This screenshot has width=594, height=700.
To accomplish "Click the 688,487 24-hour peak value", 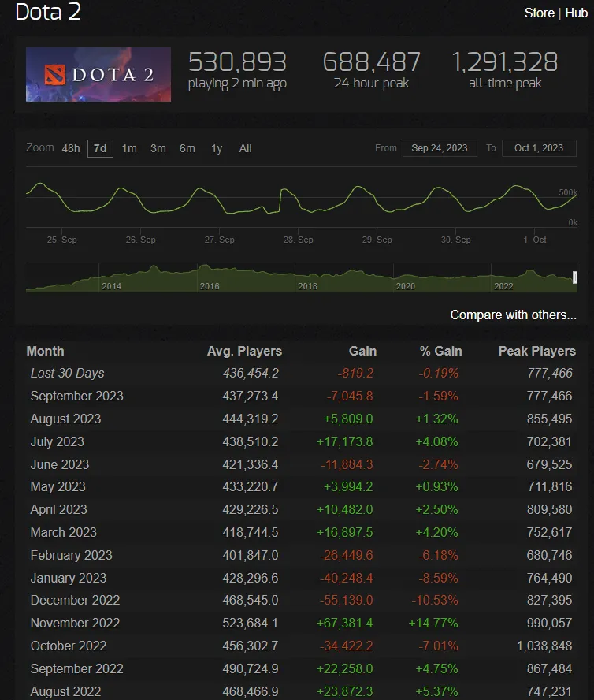I will (371, 62).
